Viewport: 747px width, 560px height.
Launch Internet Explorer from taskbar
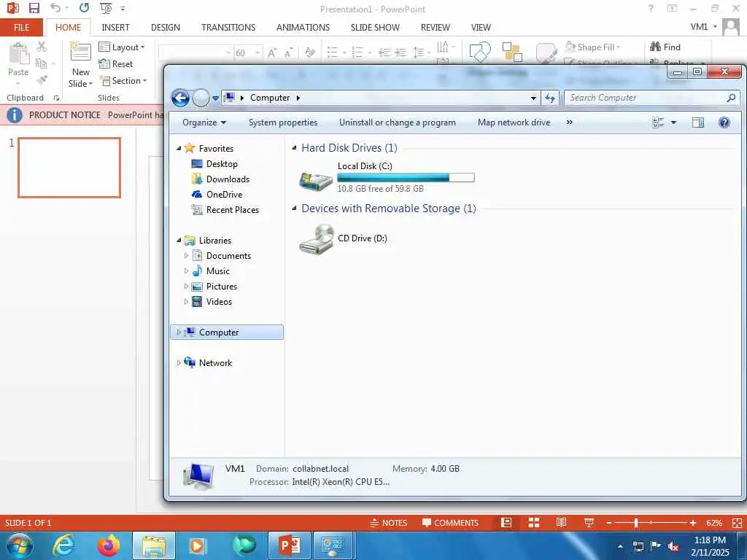coord(63,545)
